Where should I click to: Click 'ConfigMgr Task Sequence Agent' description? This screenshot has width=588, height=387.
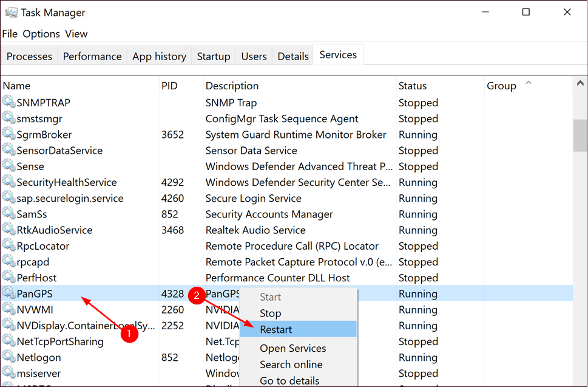pyautogui.click(x=282, y=118)
